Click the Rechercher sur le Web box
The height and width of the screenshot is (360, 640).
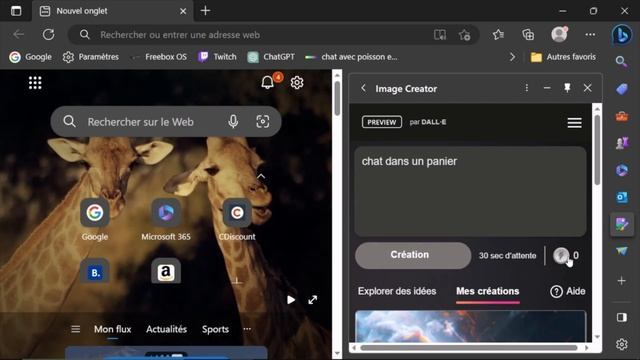[166, 121]
